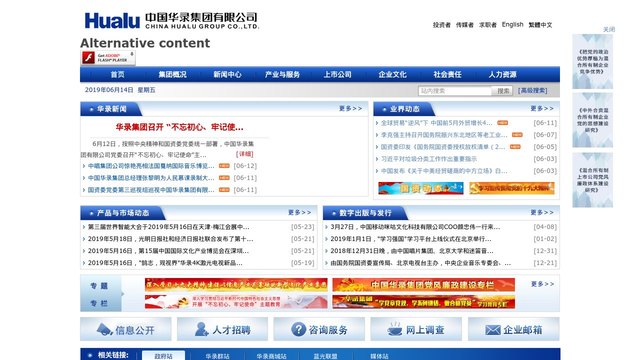
Task: Click 传媒者 link at top
Action: pos(464,25)
